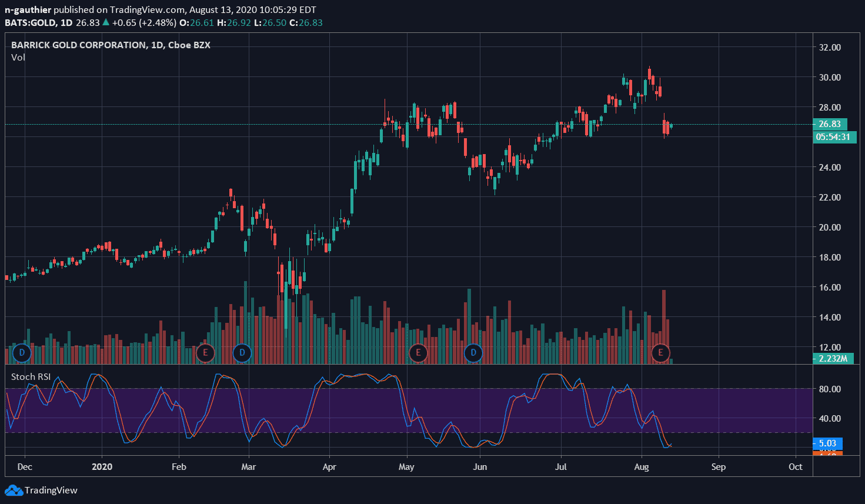This screenshot has width=865, height=504.
Task: Click the 80.00 Stoch RSI axis label
Action: (x=830, y=389)
